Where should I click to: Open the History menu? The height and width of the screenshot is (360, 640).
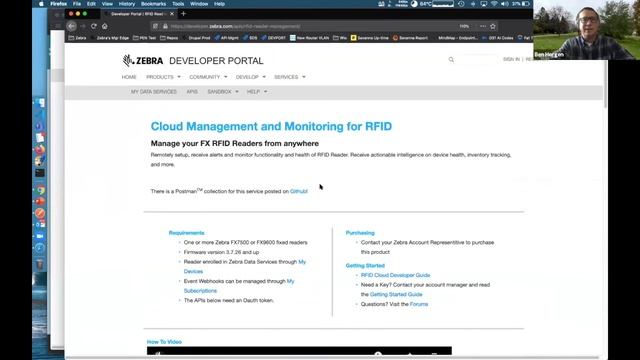click(127, 4)
